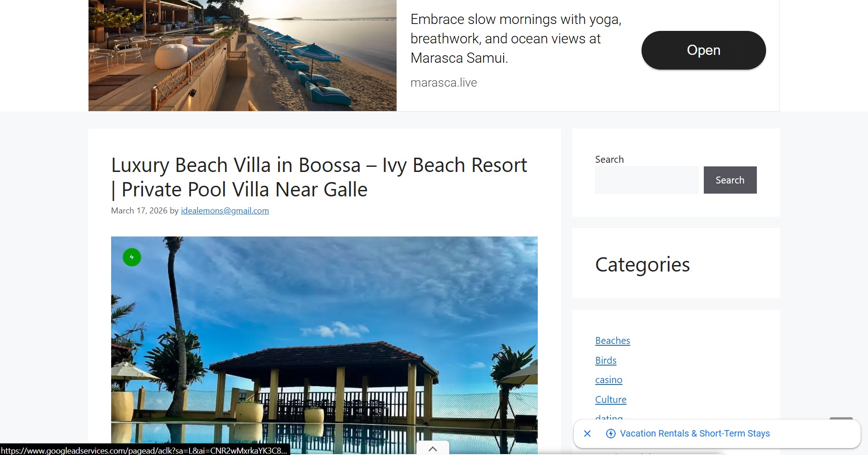The width and height of the screenshot is (868, 455).
Task: Expand the bottom ad chevron arrow
Action: [x=433, y=449]
